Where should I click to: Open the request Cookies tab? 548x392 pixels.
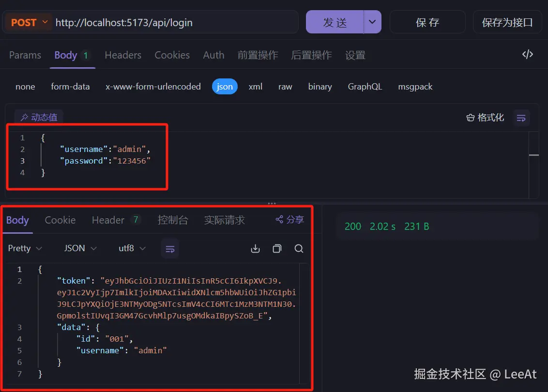pyautogui.click(x=172, y=55)
